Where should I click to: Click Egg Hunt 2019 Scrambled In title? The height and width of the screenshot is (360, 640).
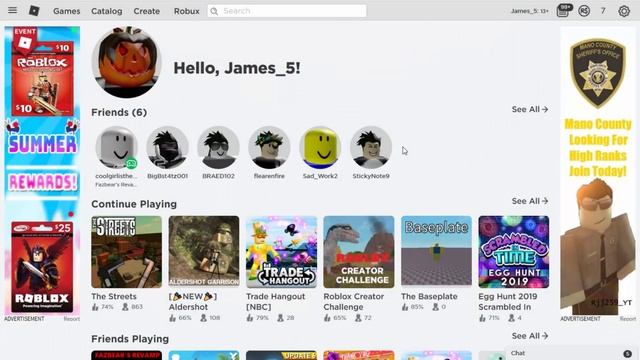point(508,302)
